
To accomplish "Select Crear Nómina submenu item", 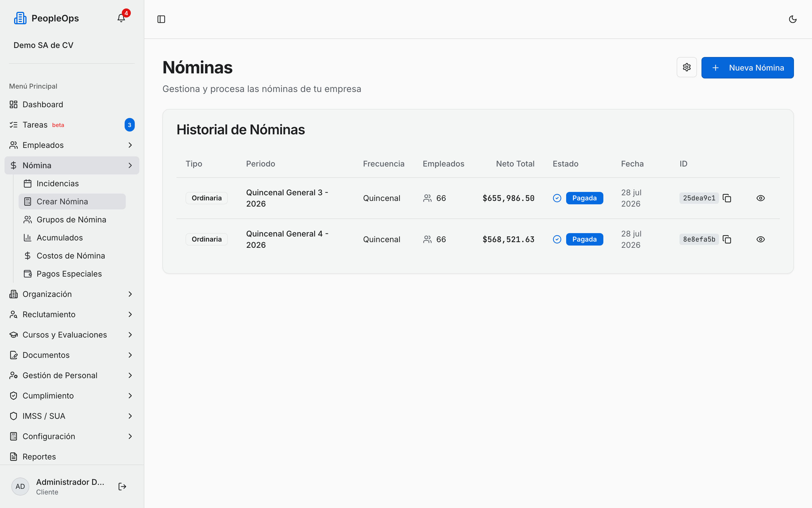I will 72,202.
